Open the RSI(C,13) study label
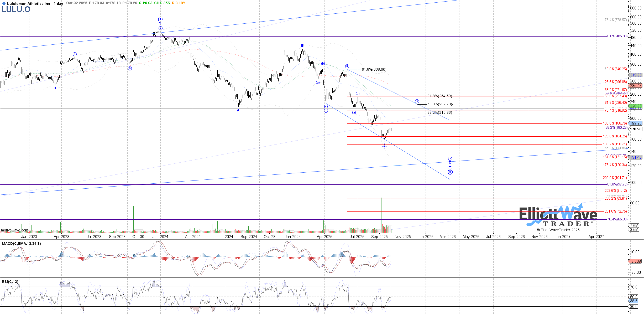 (10, 282)
